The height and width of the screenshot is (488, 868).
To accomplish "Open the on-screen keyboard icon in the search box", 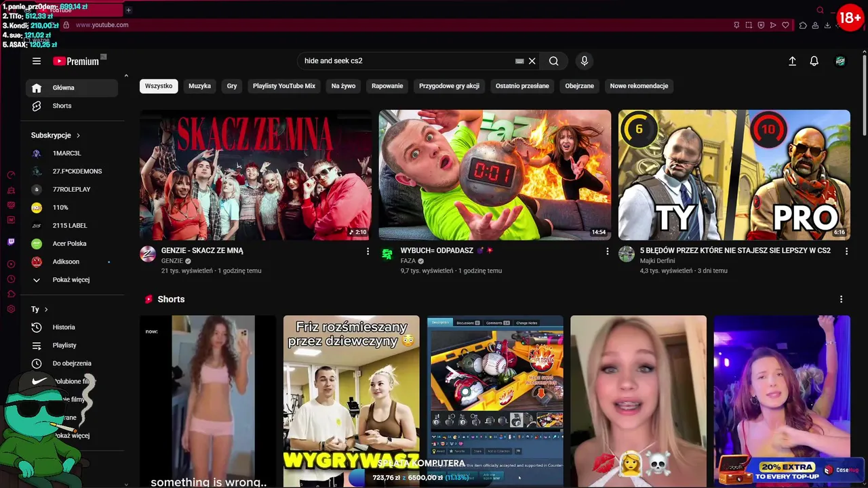I will pos(519,61).
